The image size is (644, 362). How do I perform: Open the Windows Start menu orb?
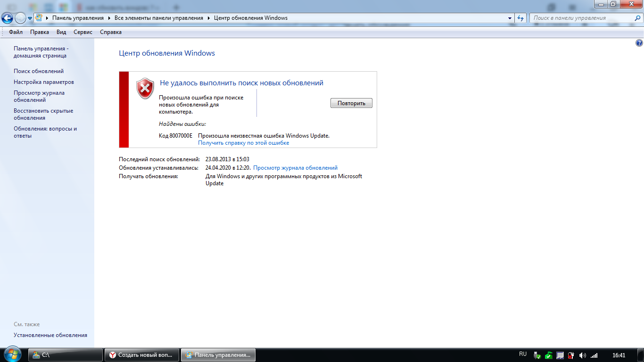pyautogui.click(x=13, y=354)
